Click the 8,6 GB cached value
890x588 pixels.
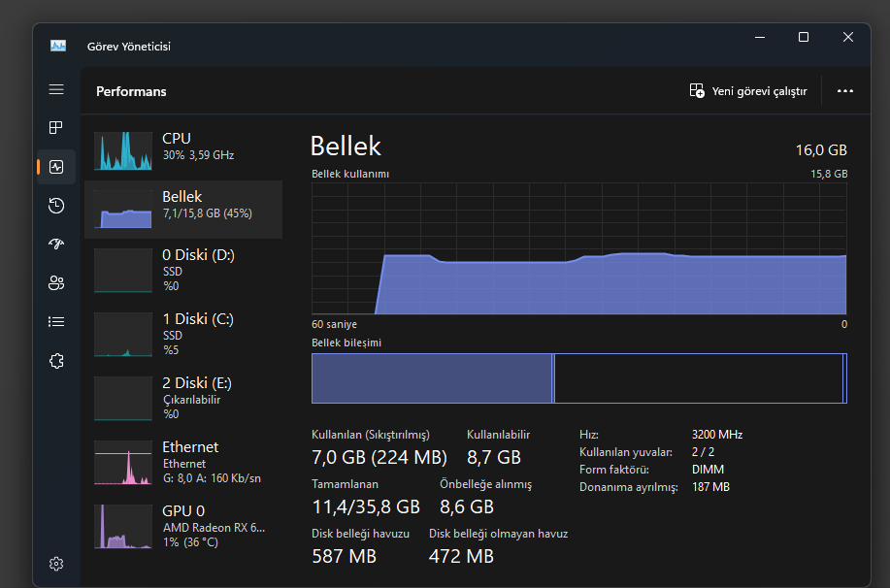pos(467,506)
